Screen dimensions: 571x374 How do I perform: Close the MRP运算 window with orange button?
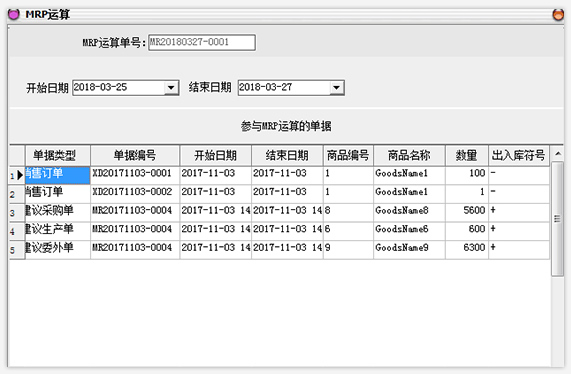(x=558, y=15)
